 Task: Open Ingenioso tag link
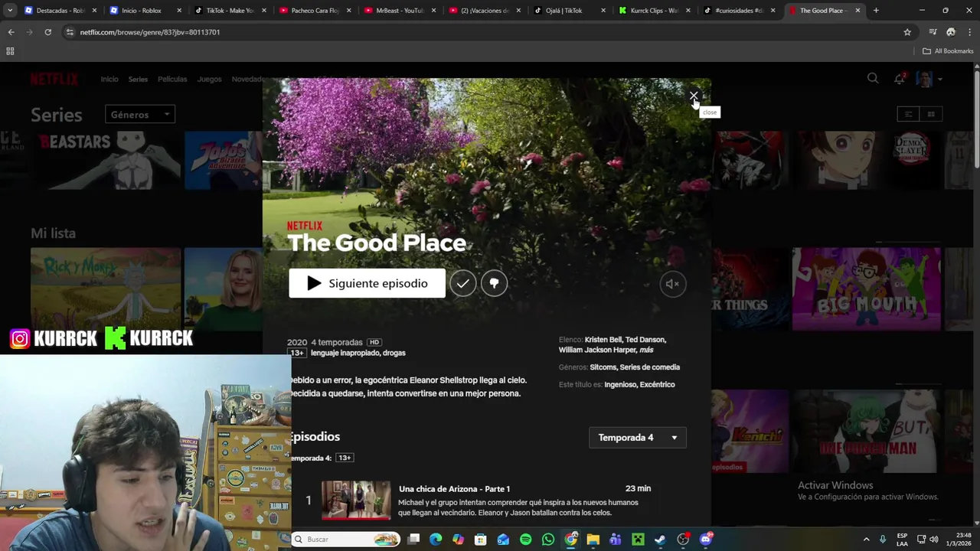(620, 385)
